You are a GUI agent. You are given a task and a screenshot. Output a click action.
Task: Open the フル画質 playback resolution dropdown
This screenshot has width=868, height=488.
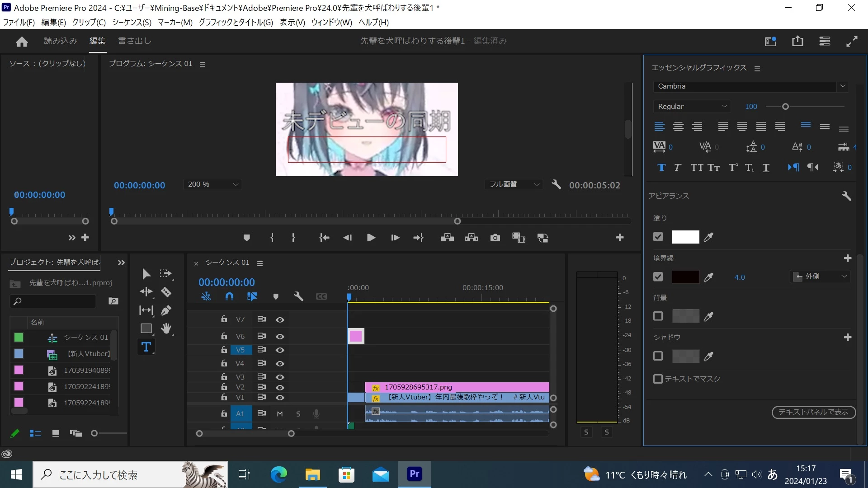tap(514, 184)
